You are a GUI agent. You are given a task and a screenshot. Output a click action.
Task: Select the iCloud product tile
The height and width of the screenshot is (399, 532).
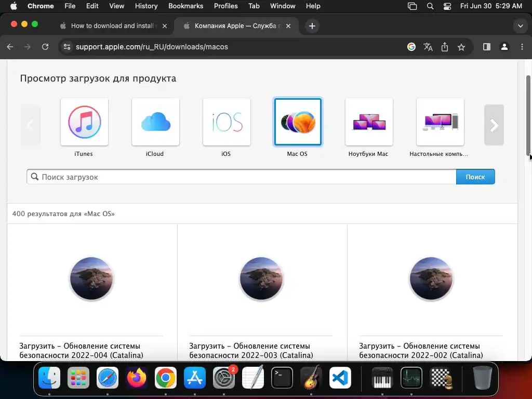[x=155, y=122]
